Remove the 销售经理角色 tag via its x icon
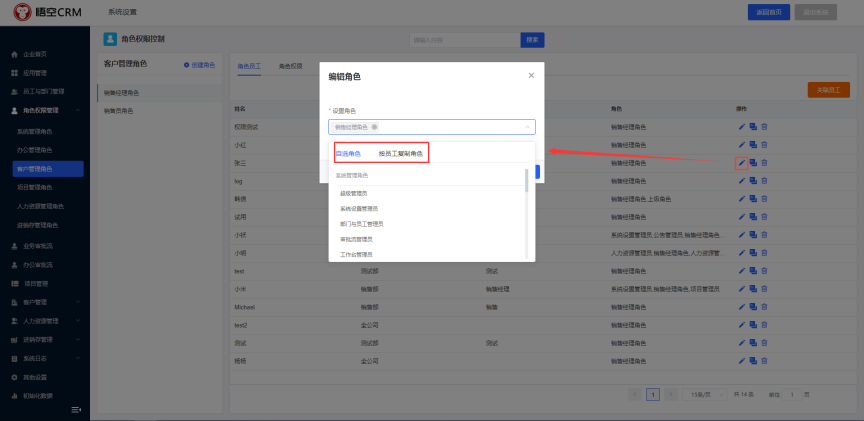This screenshot has height=421, width=864. (x=375, y=127)
